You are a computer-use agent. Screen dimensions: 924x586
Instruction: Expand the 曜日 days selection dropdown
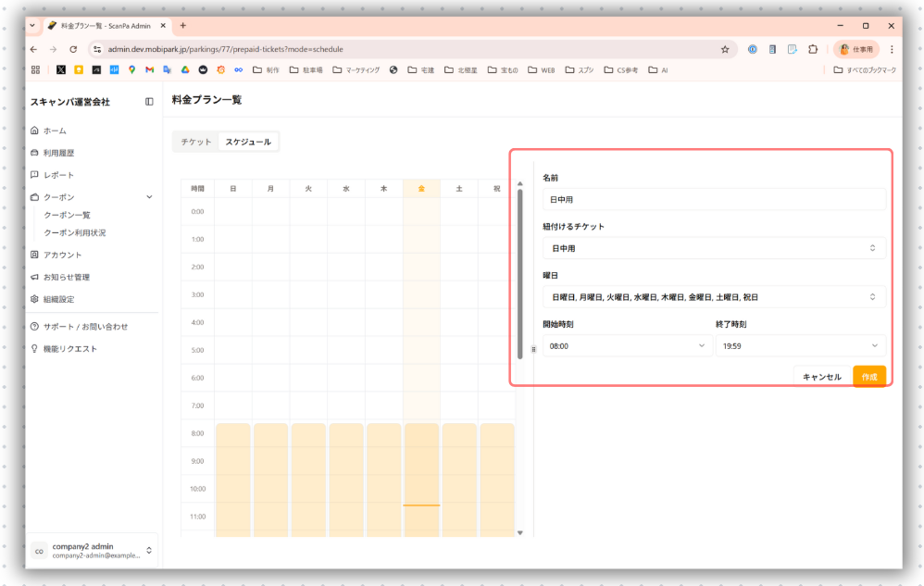click(713, 297)
